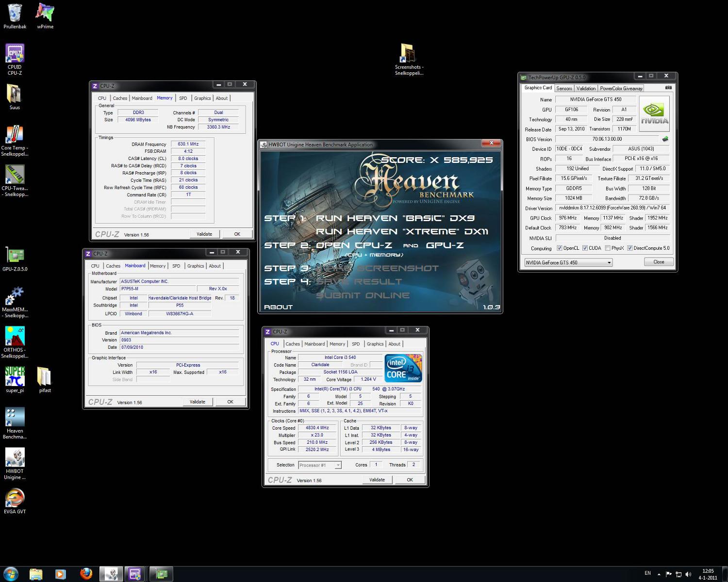Click RUN HEAVEN BASIC DX9 option
The width and height of the screenshot is (728, 582).
395,218
